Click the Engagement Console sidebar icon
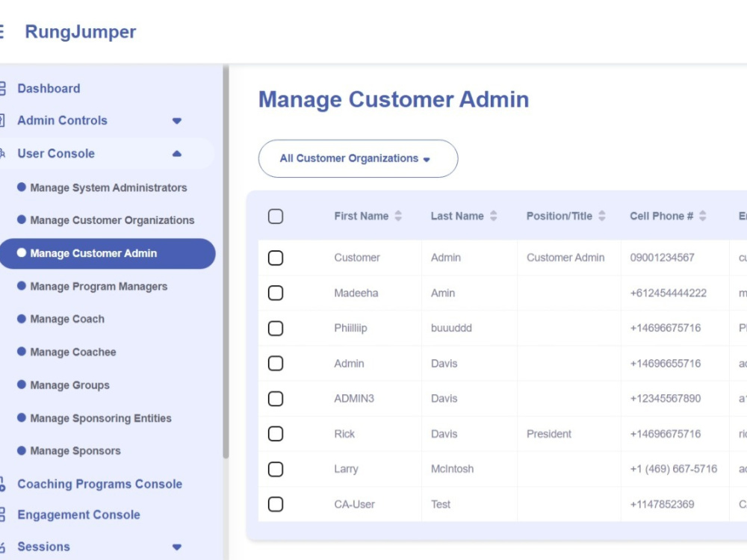The width and height of the screenshot is (747, 560). click(2, 514)
